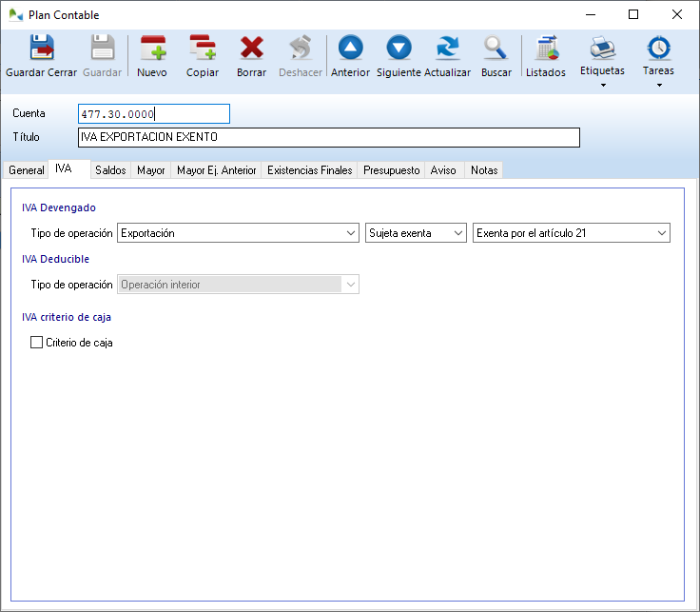This screenshot has width=700, height=612.
Task: Click the Título label
Action: coord(26,137)
